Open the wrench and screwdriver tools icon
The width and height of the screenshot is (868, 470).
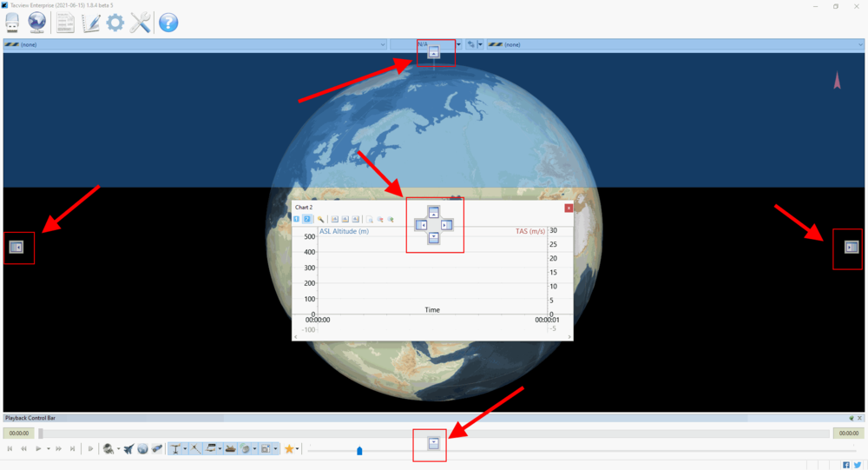[141, 23]
